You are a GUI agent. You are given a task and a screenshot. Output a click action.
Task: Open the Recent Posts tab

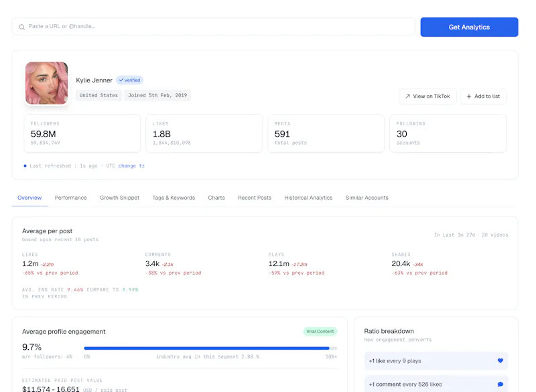(255, 198)
